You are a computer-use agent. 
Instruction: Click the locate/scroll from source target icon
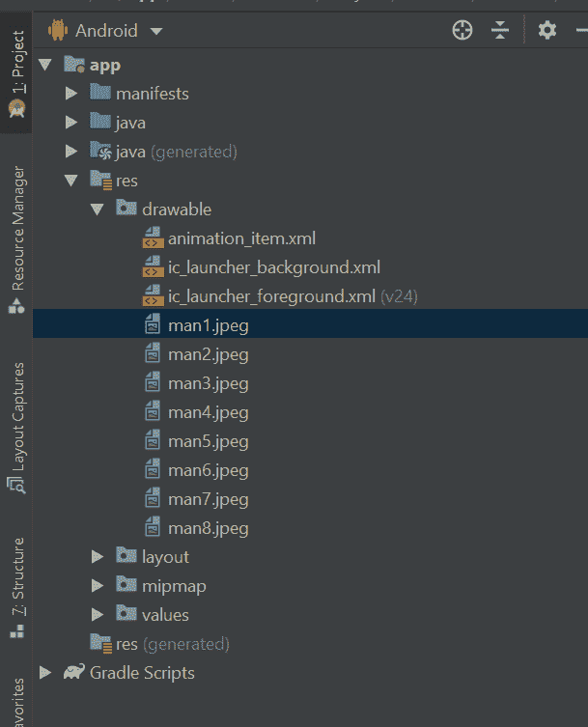[462, 31]
